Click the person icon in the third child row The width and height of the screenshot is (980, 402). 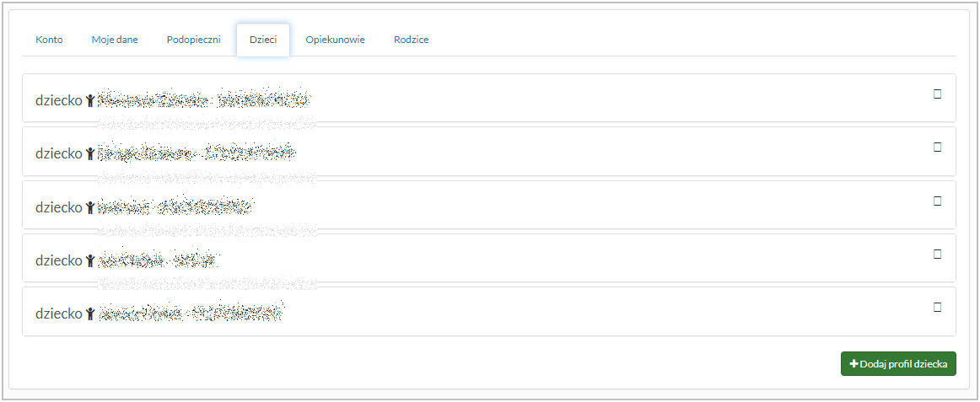pos(90,207)
